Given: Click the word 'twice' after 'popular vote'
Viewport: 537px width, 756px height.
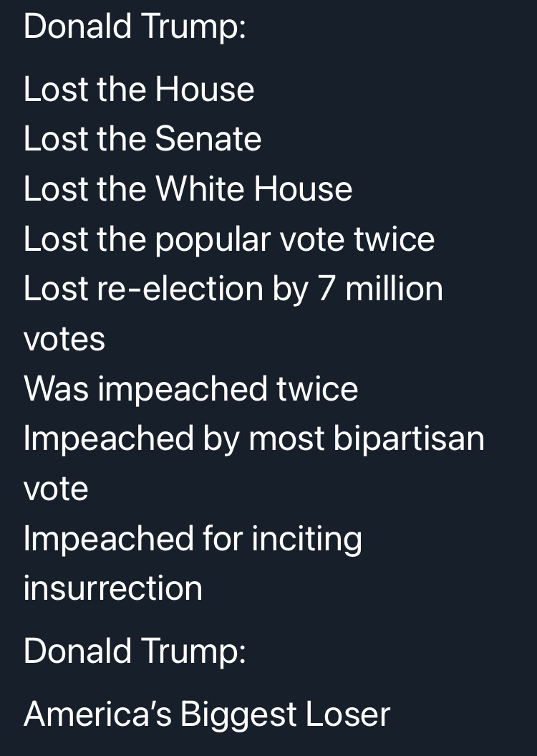Looking at the screenshot, I should [x=395, y=239].
